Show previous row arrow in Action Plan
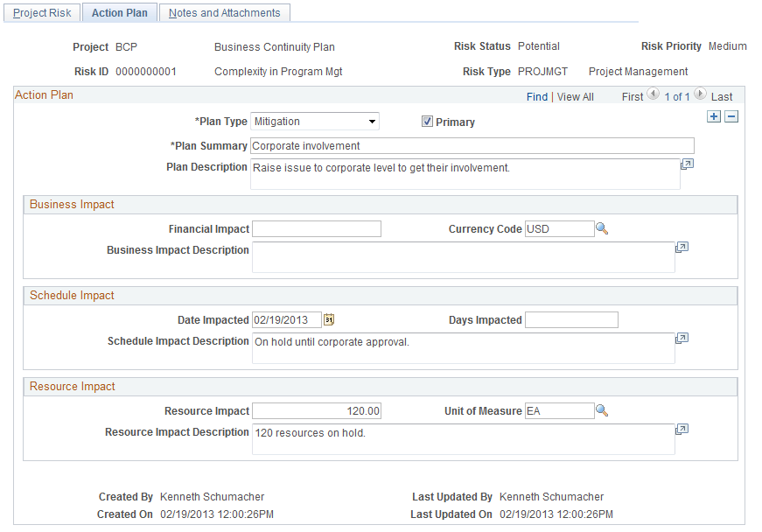Screen dimensions: 762x532 pos(654,94)
